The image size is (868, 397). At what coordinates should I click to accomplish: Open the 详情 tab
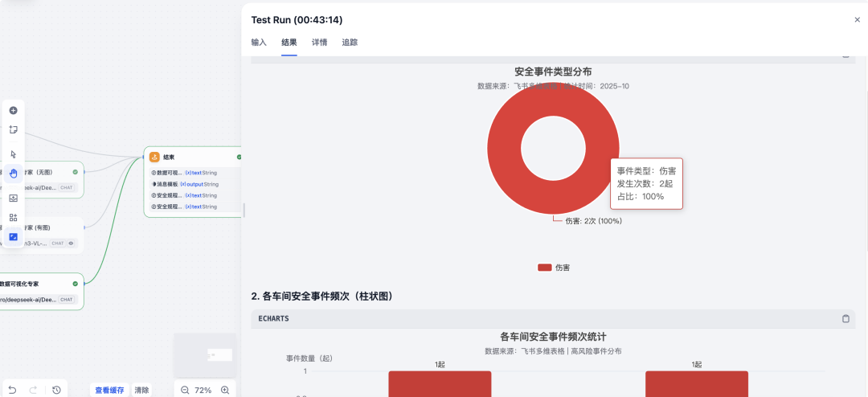click(x=319, y=42)
